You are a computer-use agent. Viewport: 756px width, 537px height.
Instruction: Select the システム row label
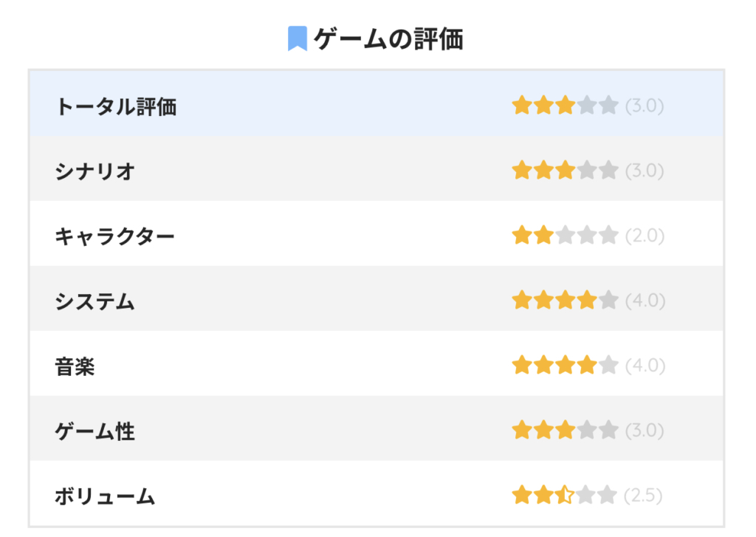[95, 301]
